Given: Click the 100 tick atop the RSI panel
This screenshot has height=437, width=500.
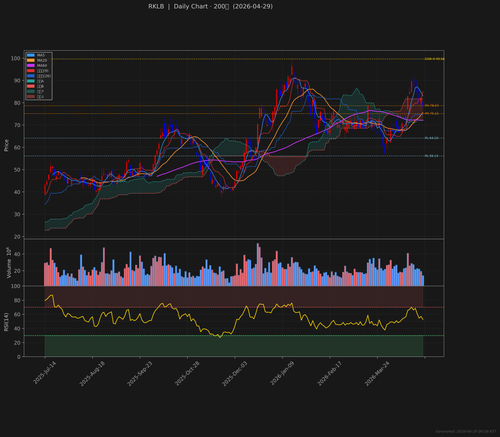Looking at the screenshot, I should click(16, 286).
